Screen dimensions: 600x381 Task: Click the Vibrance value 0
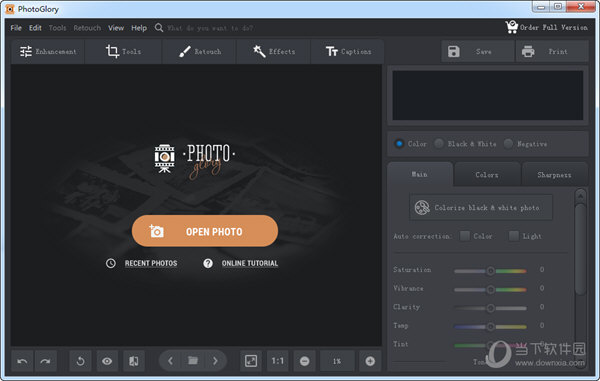coord(542,288)
